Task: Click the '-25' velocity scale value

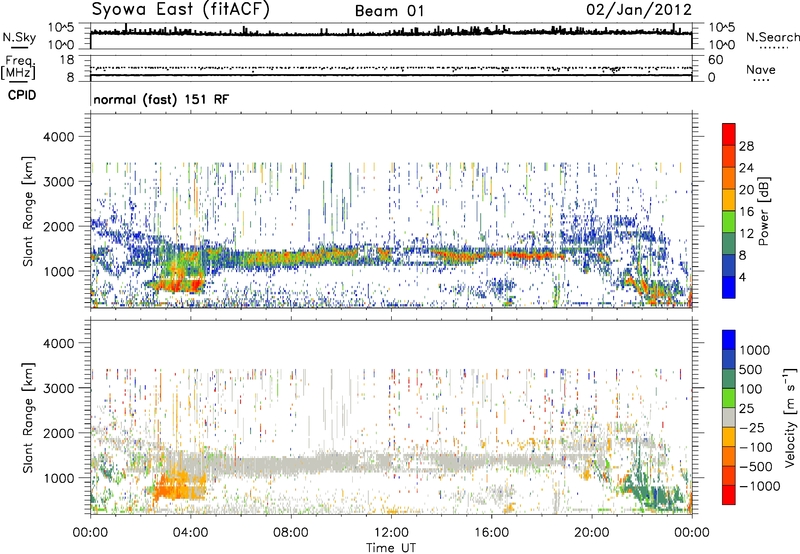Action: point(752,428)
